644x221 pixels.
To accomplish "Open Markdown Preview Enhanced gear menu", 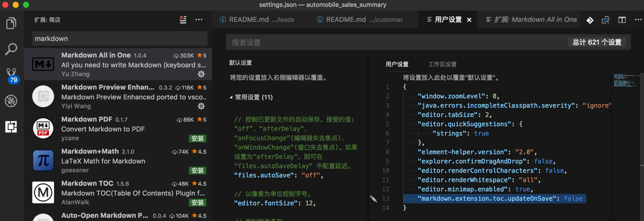I will [x=201, y=106].
